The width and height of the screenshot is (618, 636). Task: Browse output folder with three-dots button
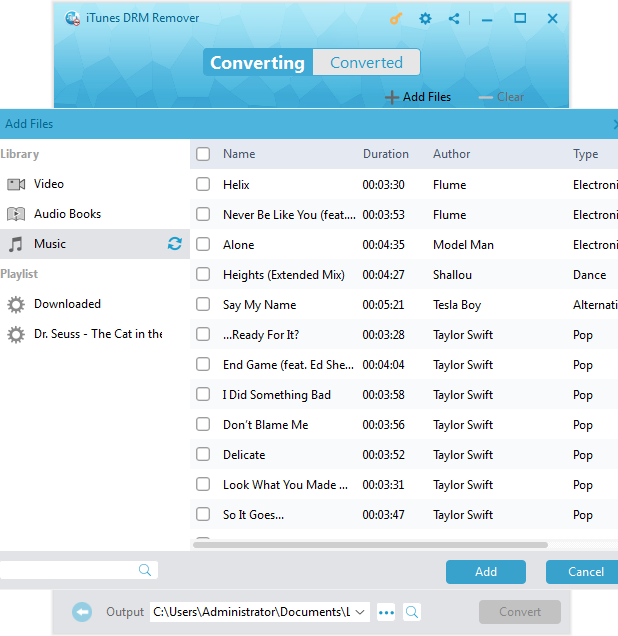pos(386,612)
